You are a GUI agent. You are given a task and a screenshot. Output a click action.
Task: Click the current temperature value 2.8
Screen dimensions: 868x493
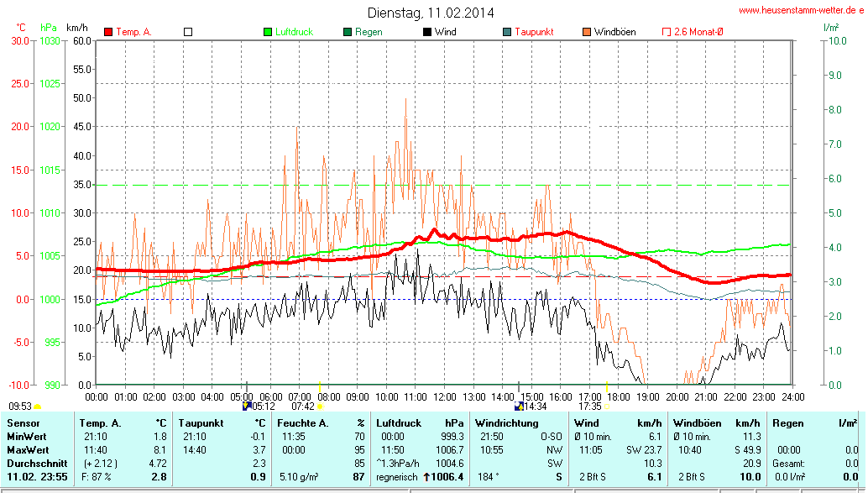(x=159, y=477)
